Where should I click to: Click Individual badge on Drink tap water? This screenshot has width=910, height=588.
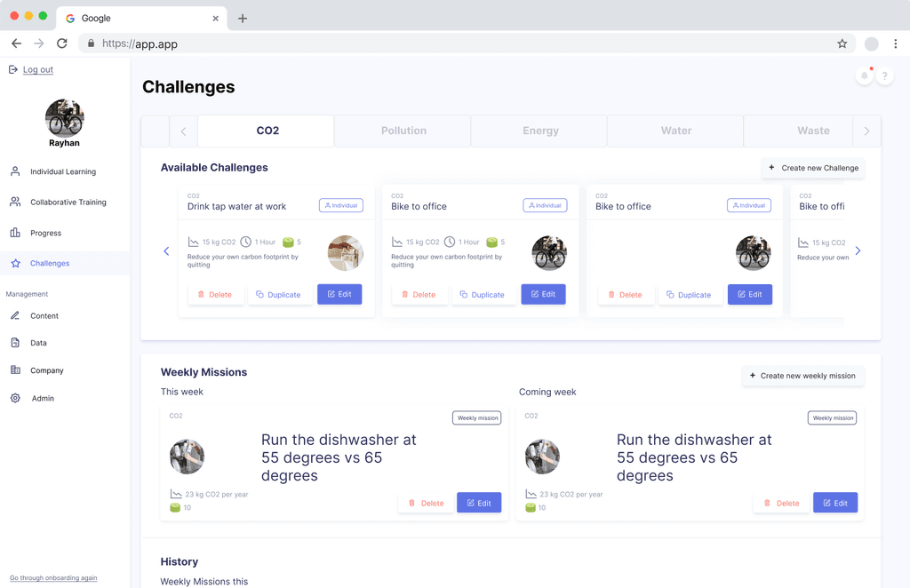point(341,205)
